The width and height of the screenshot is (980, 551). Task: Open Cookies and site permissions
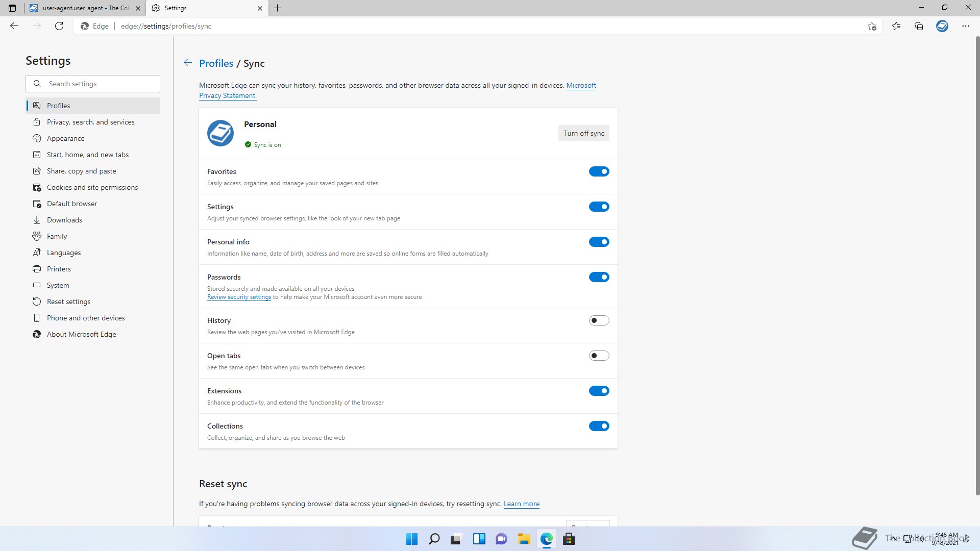[93, 187]
